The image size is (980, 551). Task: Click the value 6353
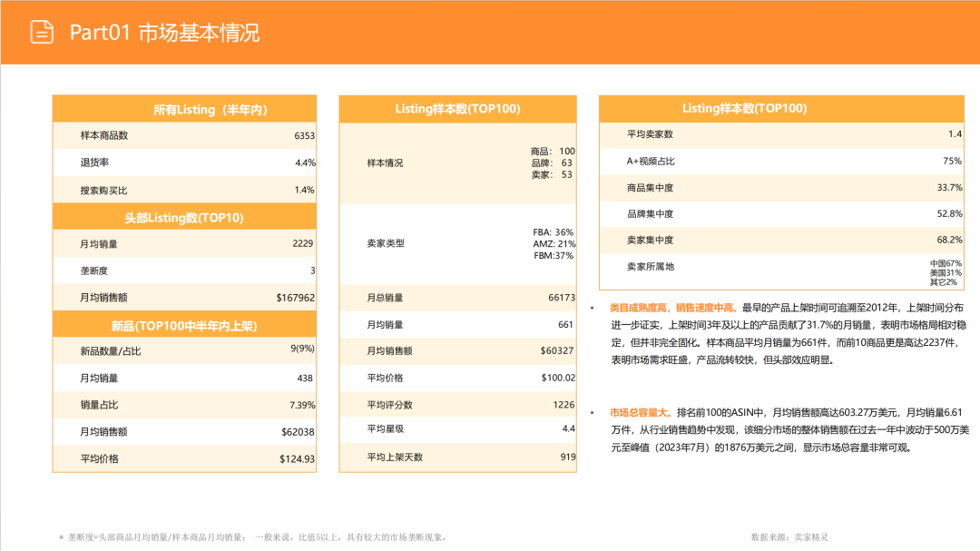304,136
